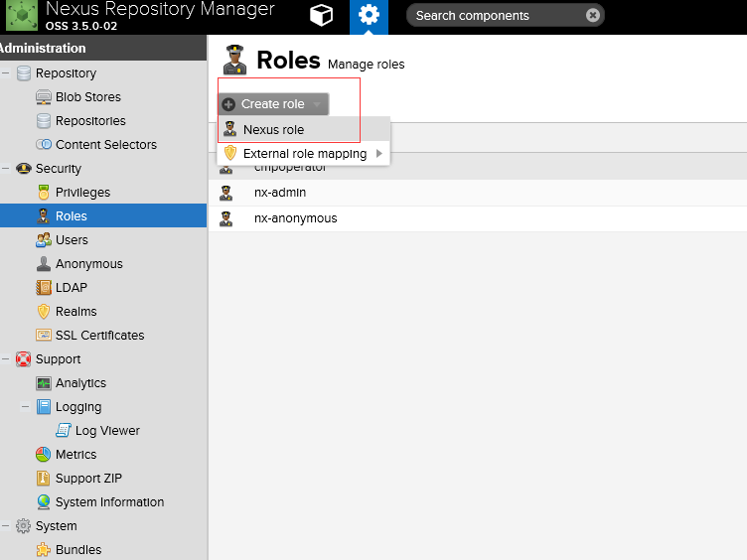747x560 pixels.
Task: Open Support ZIP page
Action: tap(88, 479)
